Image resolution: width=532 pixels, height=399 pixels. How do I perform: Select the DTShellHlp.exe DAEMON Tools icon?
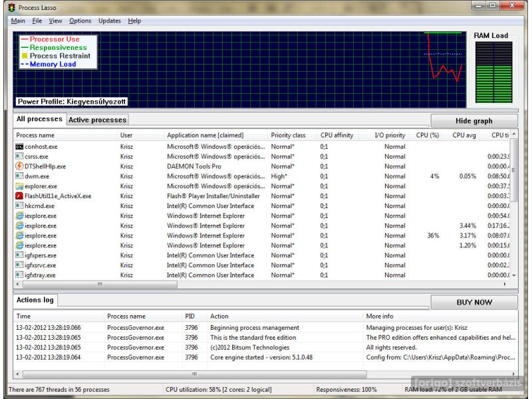[19, 166]
